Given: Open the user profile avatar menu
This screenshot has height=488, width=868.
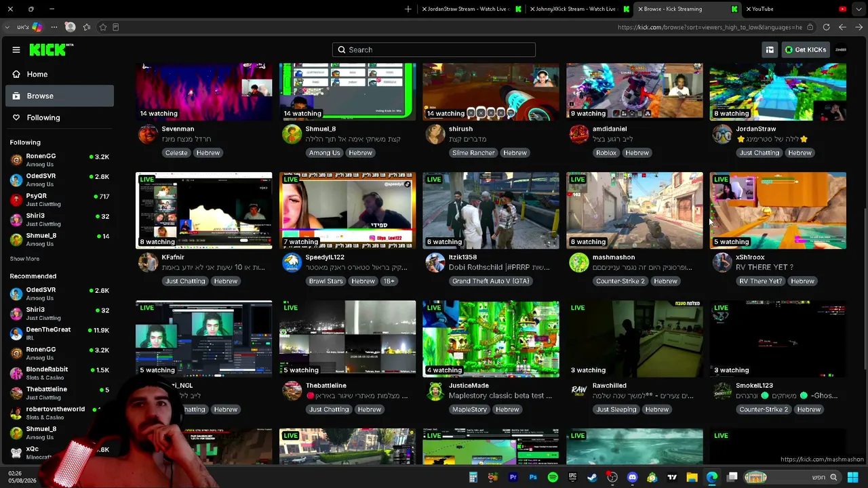Looking at the screenshot, I should pyautogui.click(x=841, y=49).
